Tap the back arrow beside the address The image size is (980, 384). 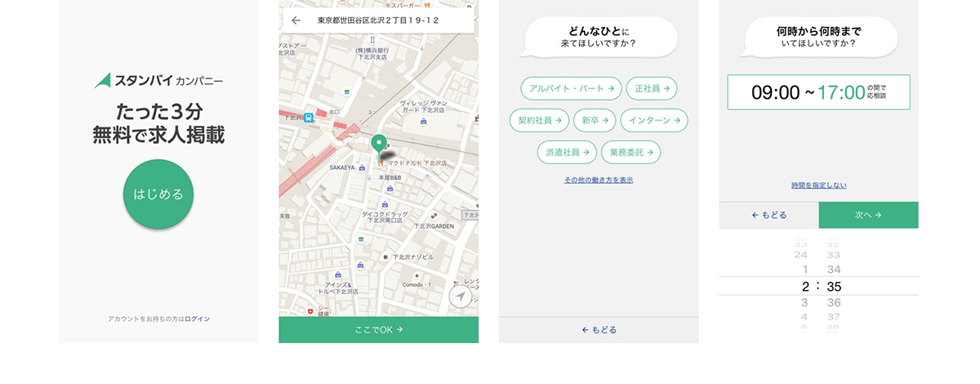tap(296, 20)
